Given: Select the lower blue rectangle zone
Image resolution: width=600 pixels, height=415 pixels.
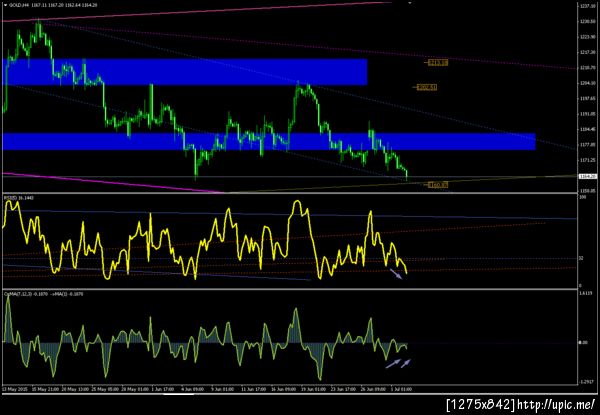Looking at the screenshot, I should (269, 142).
